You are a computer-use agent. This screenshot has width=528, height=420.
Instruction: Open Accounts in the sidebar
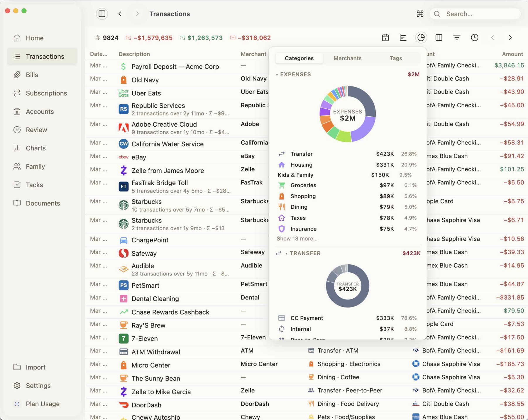pyautogui.click(x=42, y=111)
